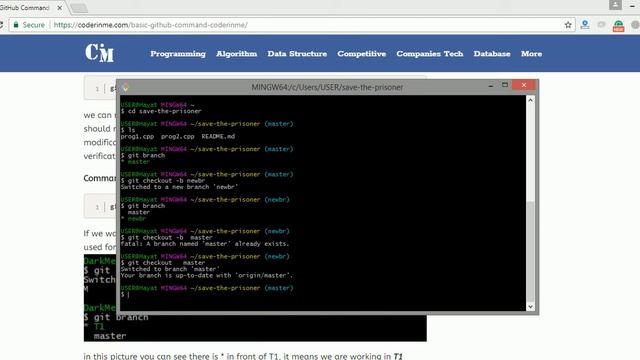Screen dimensions: 640x360
Task: Bookmark page with the star icon
Action: (x=568, y=25)
